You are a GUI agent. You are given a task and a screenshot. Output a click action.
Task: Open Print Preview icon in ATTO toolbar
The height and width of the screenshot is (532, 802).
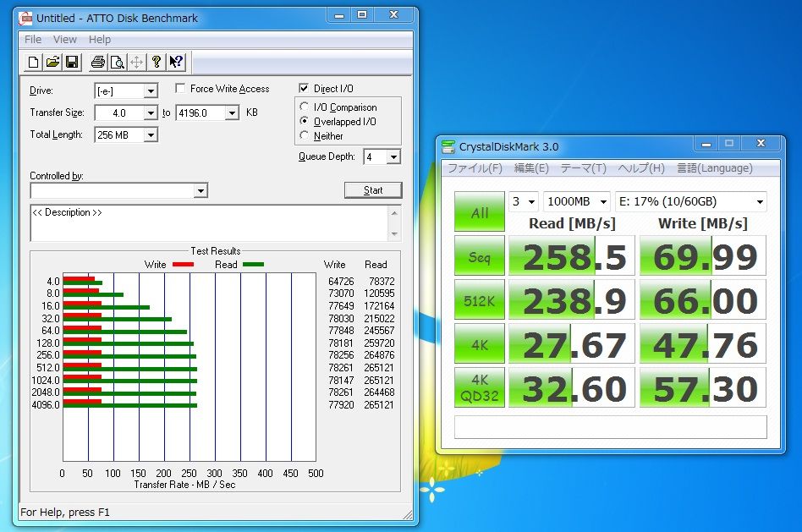pyautogui.click(x=117, y=63)
